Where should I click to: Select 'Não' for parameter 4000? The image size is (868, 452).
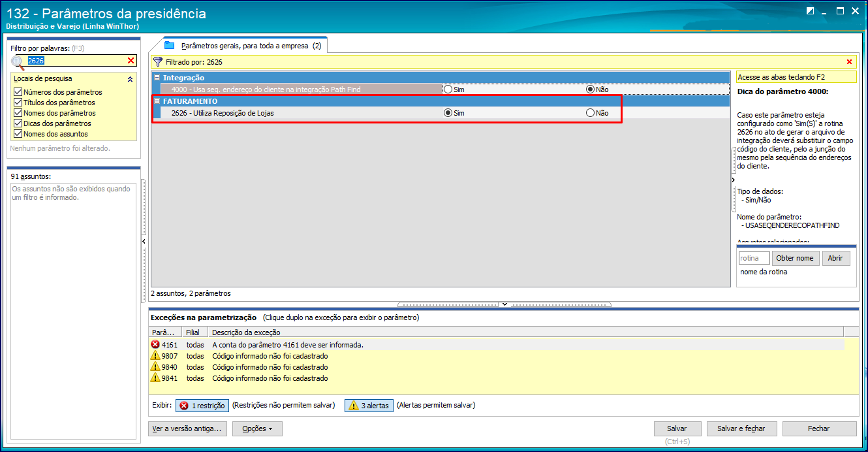tap(591, 89)
